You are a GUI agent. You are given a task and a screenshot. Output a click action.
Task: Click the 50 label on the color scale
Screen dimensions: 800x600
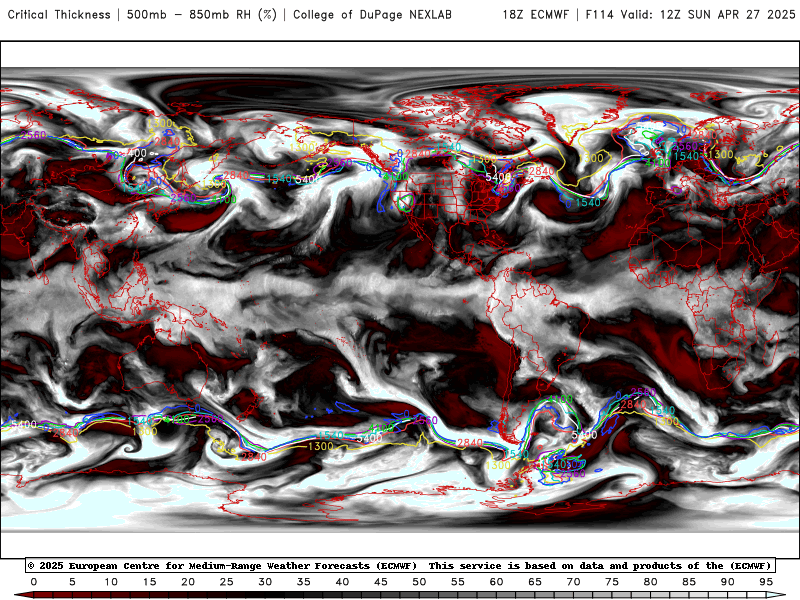click(x=419, y=582)
